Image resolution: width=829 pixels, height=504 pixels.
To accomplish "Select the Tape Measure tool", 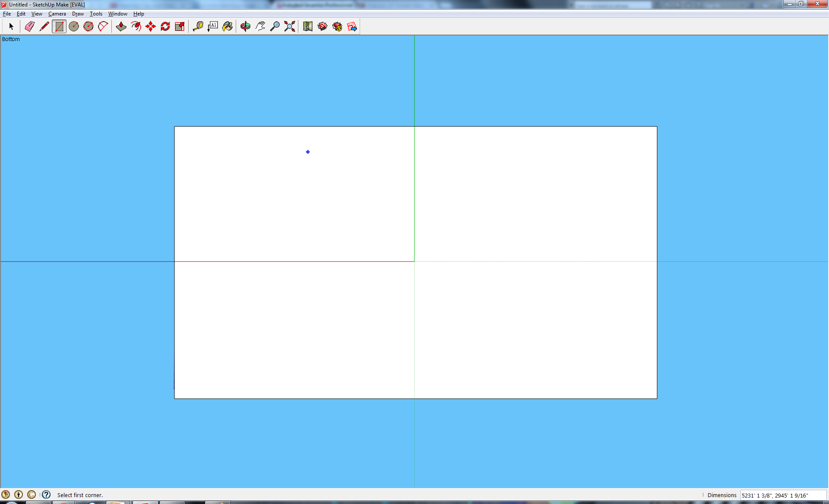I will (198, 27).
